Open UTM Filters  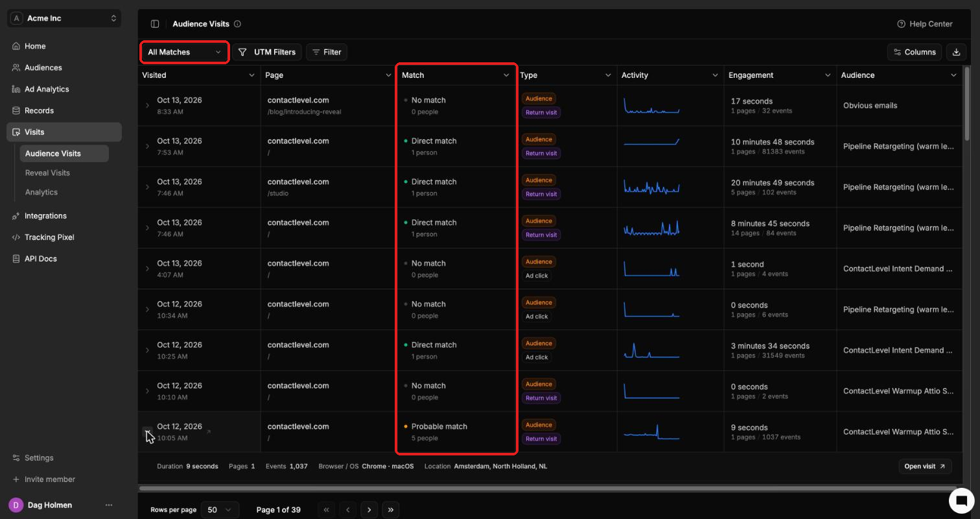(267, 52)
